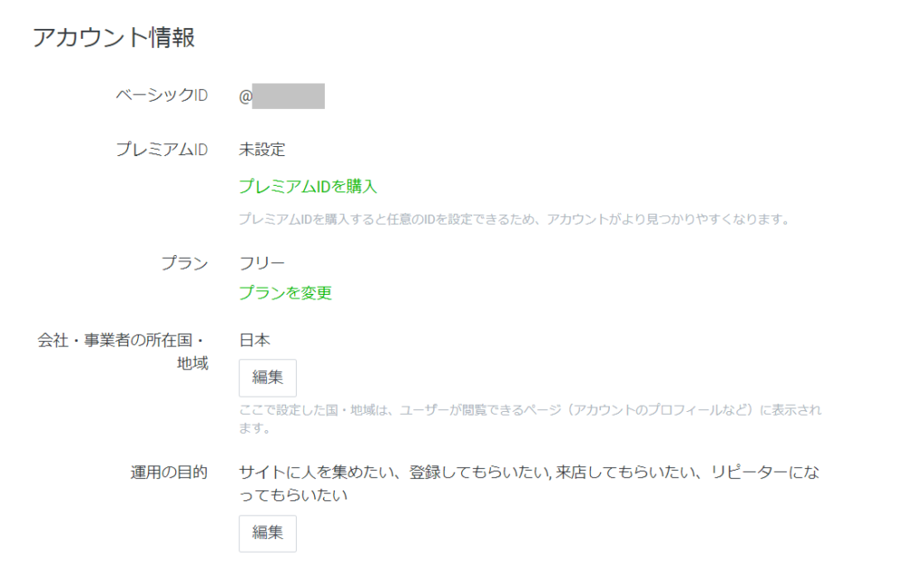Select the プラン label
Screen dimensions: 924x568
click(184, 263)
